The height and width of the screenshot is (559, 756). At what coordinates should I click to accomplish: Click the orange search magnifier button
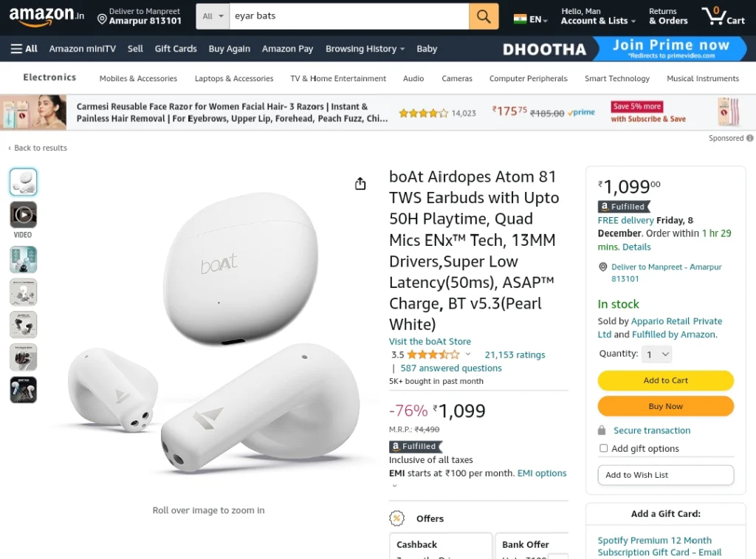tap(484, 16)
